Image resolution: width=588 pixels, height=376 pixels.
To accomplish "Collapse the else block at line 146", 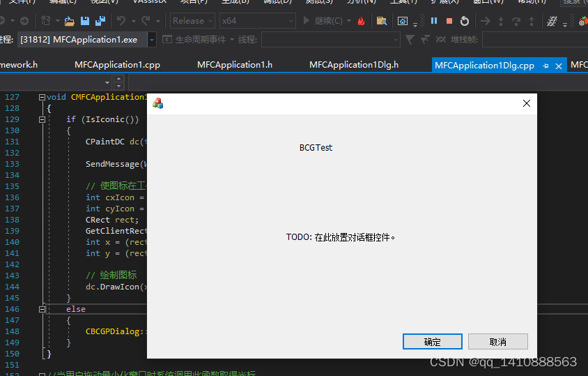I will coord(42,309).
